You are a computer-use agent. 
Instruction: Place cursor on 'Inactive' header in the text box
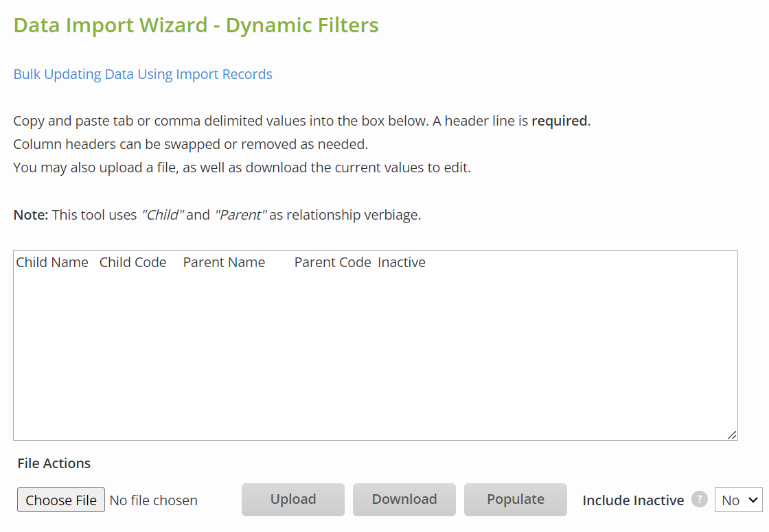pos(402,262)
